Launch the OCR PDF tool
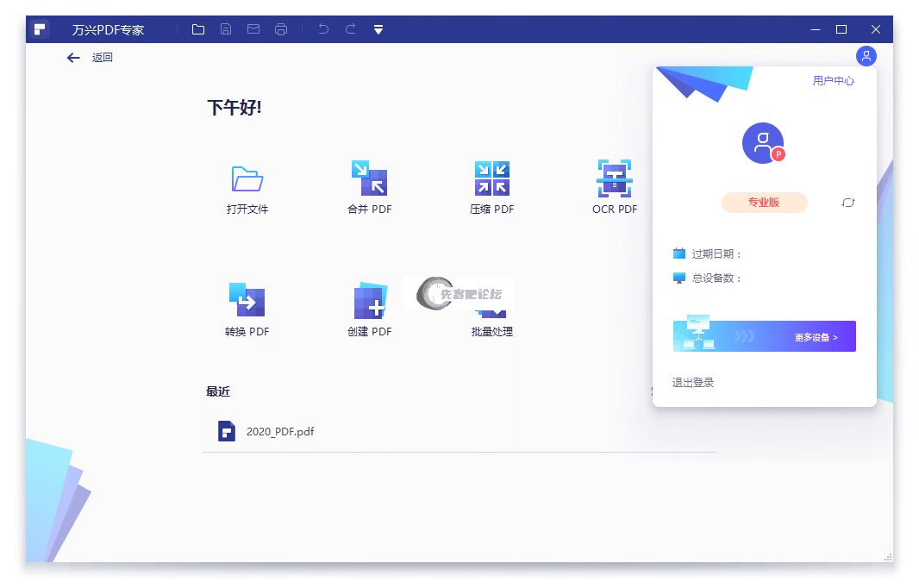Screen dimensions: 919x588 pyautogui.click(x=614, y=178)
